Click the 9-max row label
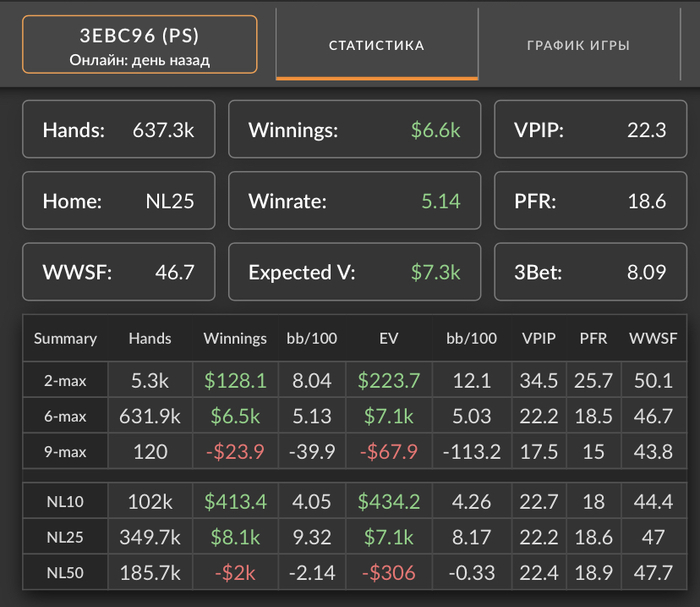The image size is (700, 607). pyautogui.click(x=65, y=451)
